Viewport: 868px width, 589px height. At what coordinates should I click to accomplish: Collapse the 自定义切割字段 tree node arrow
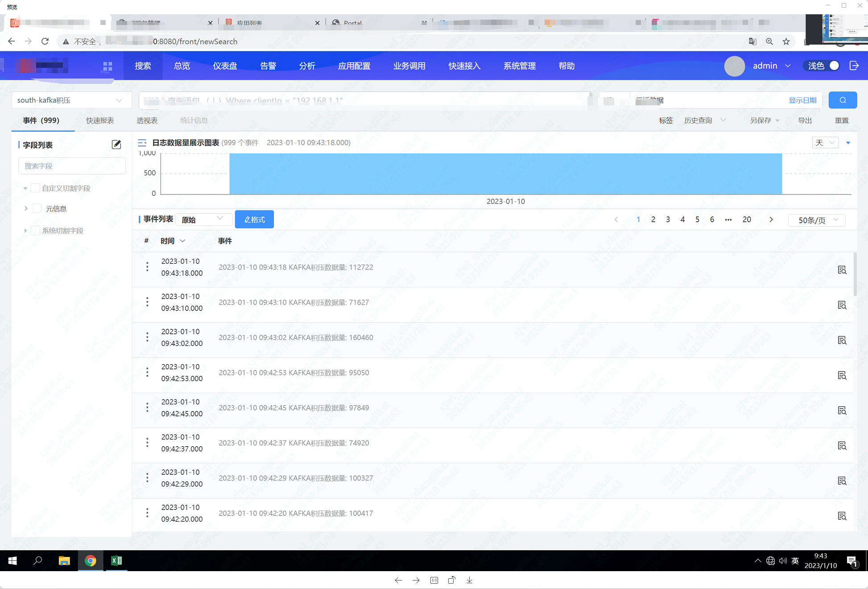pyautogui.click(x=25, y=188)
